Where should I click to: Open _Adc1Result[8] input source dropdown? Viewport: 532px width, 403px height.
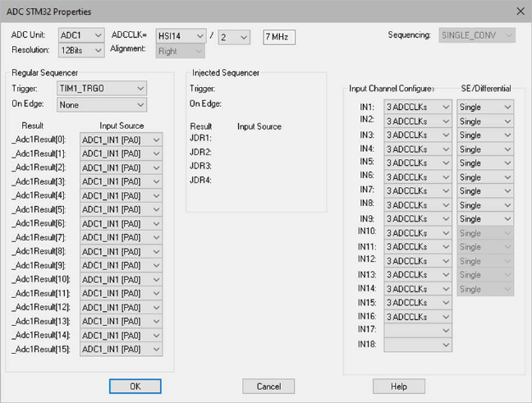122,251
